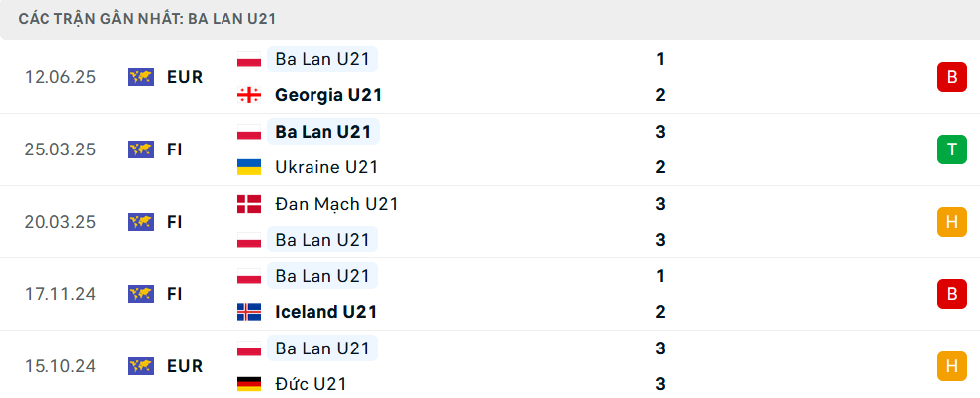The height and width of the screenshot is (398, 980).
Task: Click the Ukraine flag icon
Action: (249, 167)
